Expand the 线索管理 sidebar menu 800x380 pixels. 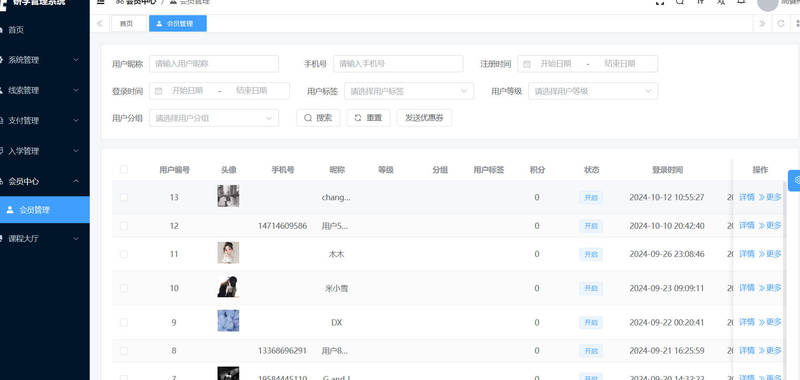pos(44,90)
